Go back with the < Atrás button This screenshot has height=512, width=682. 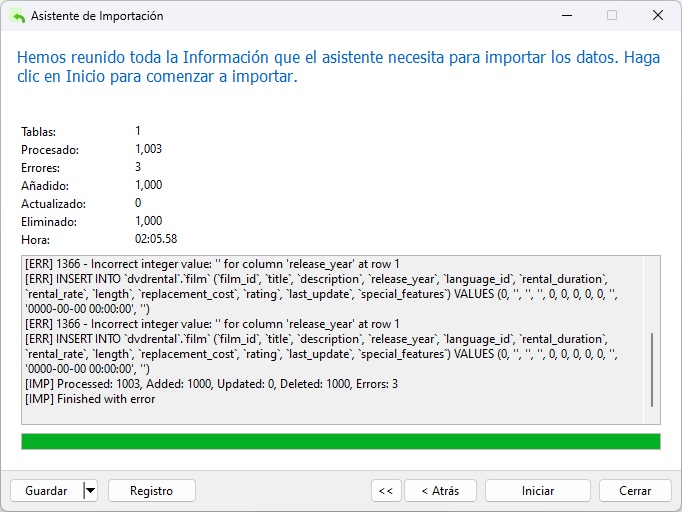(x=440, y=491)
